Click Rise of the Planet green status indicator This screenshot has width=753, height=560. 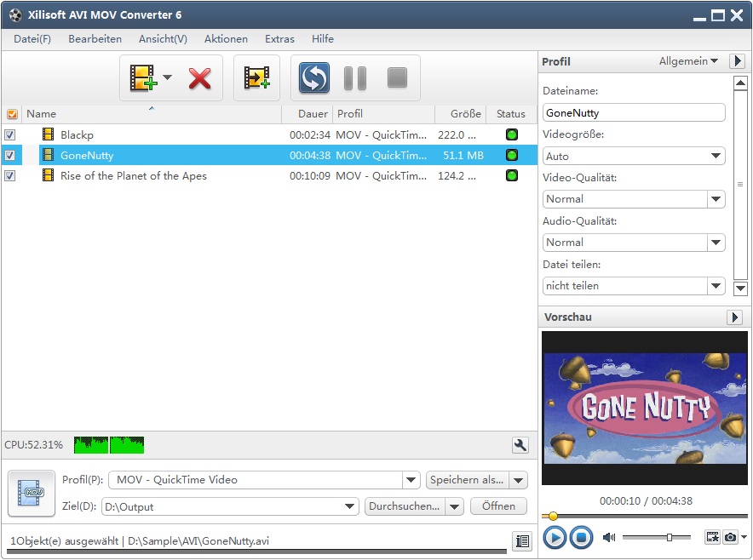(x=512, y=175)
